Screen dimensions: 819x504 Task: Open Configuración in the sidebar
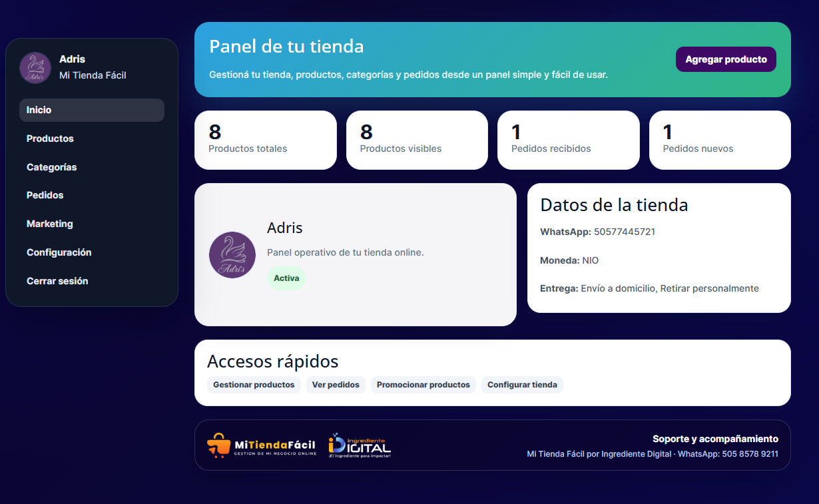tap(92, 252)
